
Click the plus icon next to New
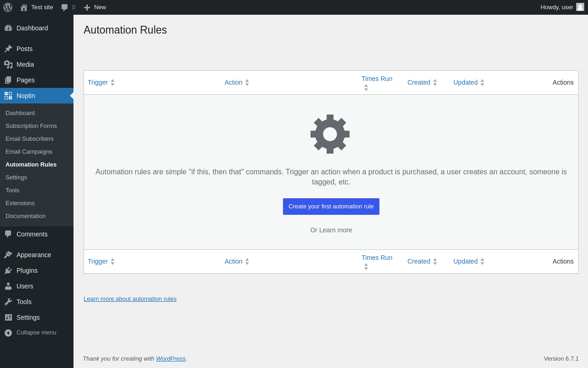click(x=87, y=7)
